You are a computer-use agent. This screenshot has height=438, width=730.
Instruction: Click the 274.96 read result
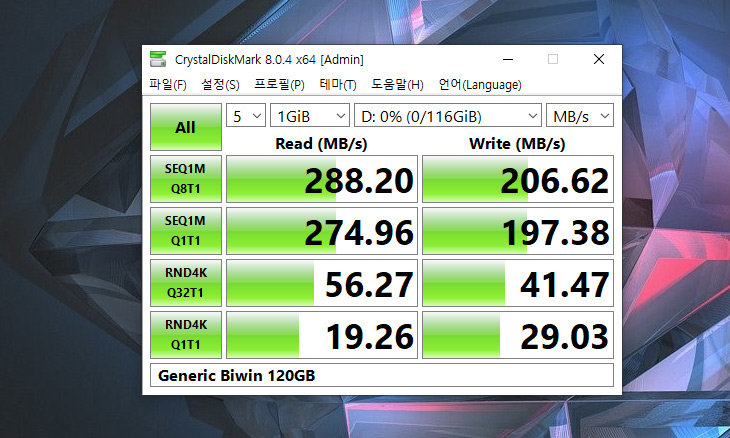(x=322, y=231)
